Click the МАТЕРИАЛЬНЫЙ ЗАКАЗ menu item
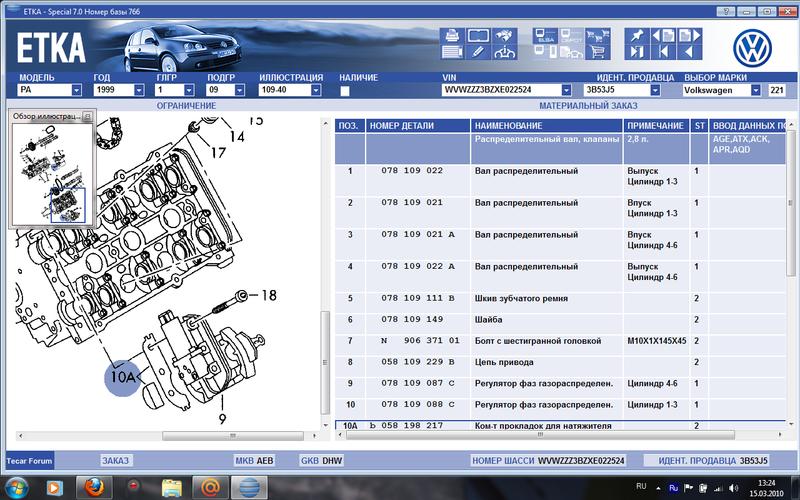This screenshot has height=500, width=800. point(588,106)
